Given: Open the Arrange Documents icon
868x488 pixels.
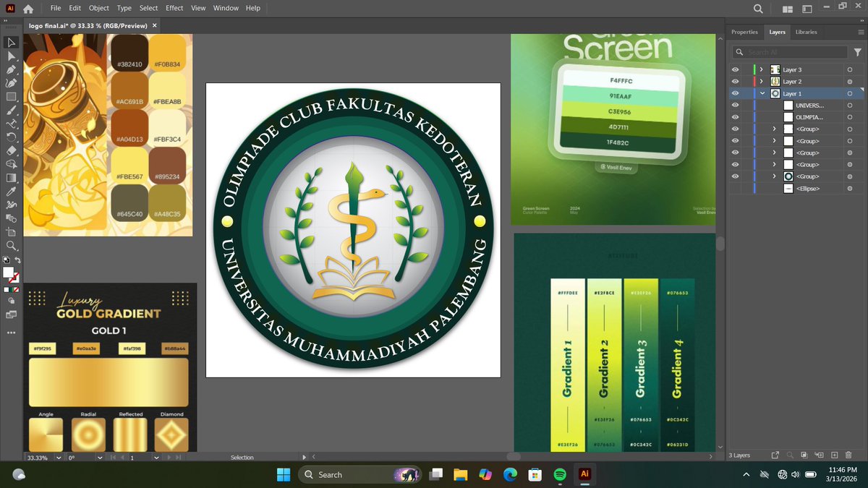Looking at the screenshot, I should coord(787,9).
